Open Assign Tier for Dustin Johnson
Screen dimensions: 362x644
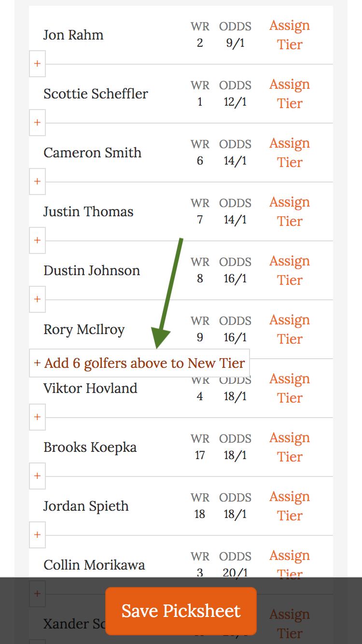[x=290, y=270]
